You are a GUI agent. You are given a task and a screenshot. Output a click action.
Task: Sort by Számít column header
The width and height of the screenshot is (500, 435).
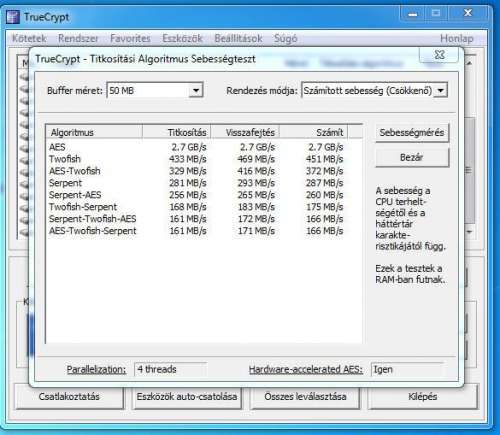pos(314,132)
